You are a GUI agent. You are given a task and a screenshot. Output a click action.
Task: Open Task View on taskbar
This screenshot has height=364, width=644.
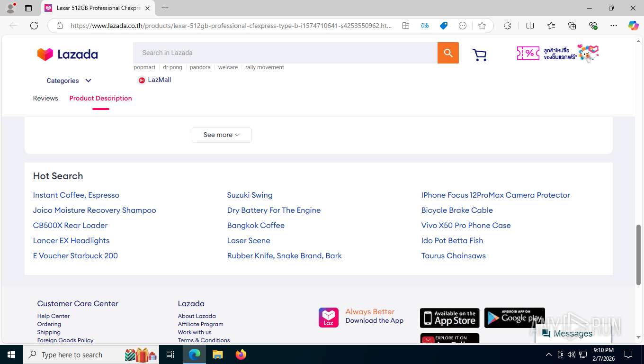(170, 355)
